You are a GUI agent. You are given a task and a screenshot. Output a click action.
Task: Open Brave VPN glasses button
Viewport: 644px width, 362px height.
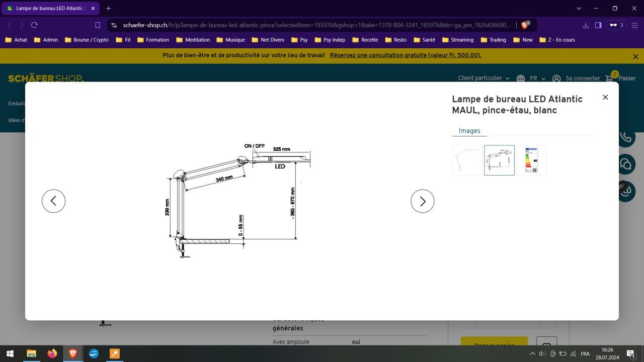pos(616,25)
